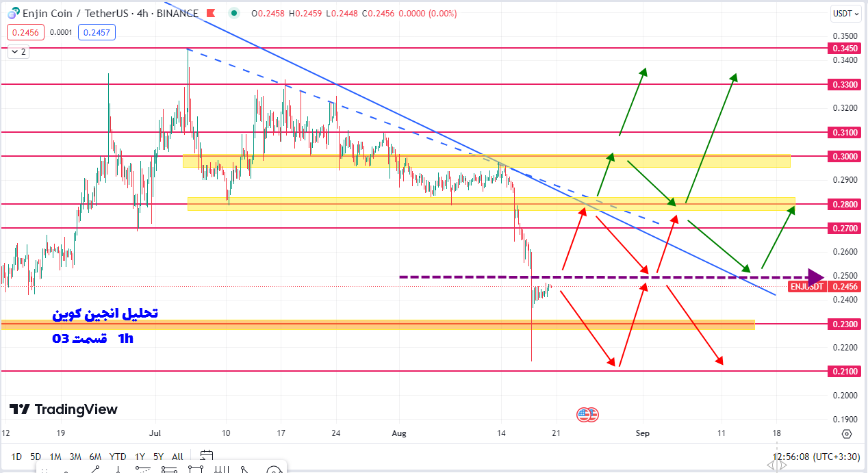
Task: Click the red sell price 0.2456 button
Action: tap(25, 32)
